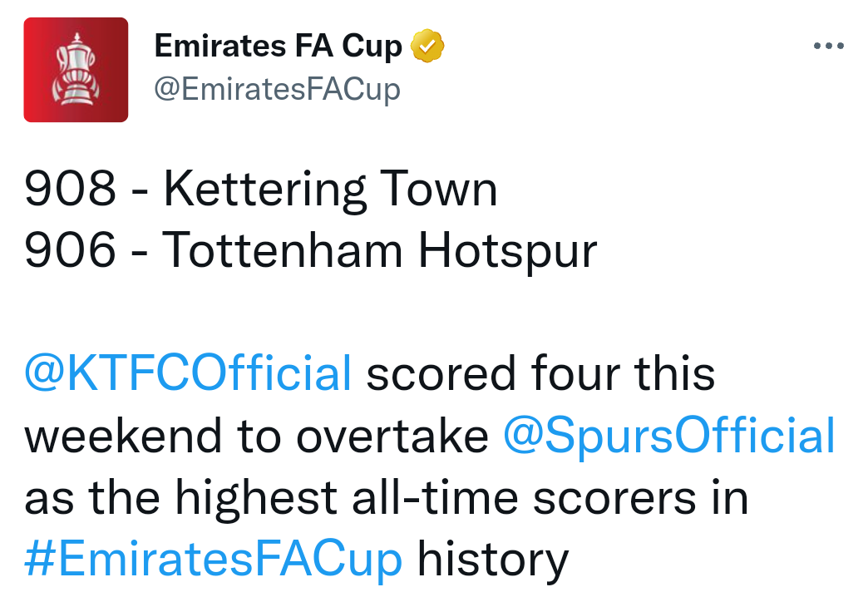Open the Emirates FA Cup display name
Image resolution: width=868 pixels, height=592 pixels.
click(278, 46)
